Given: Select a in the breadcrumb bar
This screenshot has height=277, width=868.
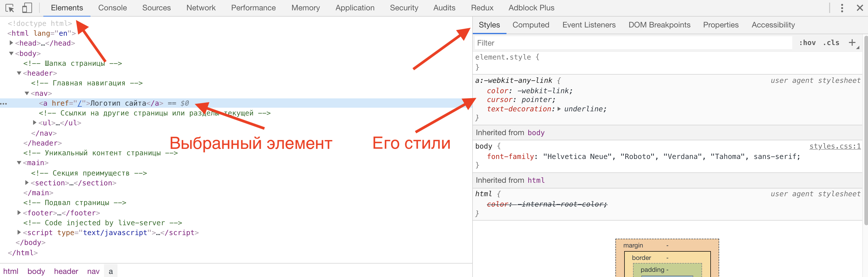Looking at the screenshot, I should coord(110,271).
